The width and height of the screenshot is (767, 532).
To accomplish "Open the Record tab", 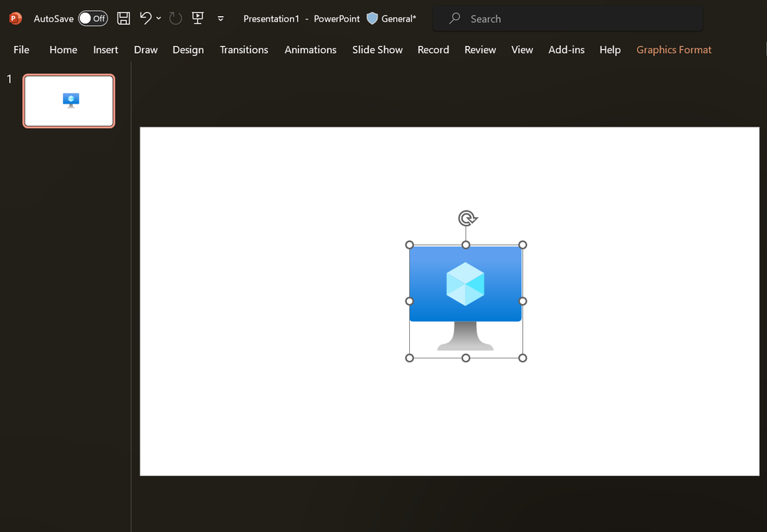I will click(x=433, y=50).
